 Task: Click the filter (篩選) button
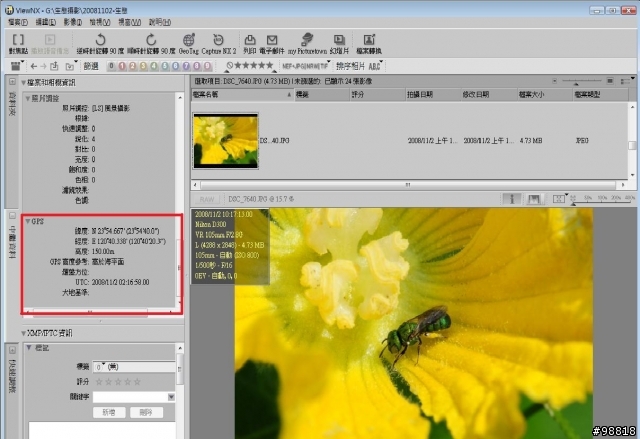91,66
